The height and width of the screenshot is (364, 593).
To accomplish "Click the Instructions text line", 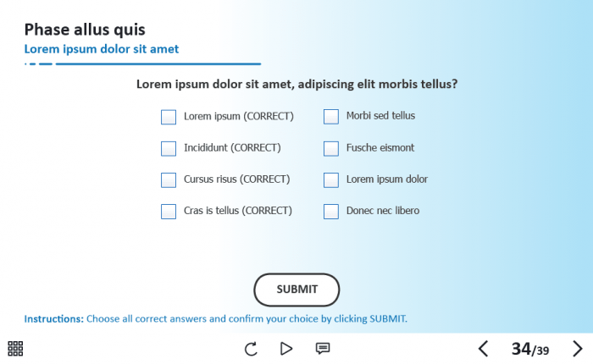I will pyautogui.click(x=216, y=319).
